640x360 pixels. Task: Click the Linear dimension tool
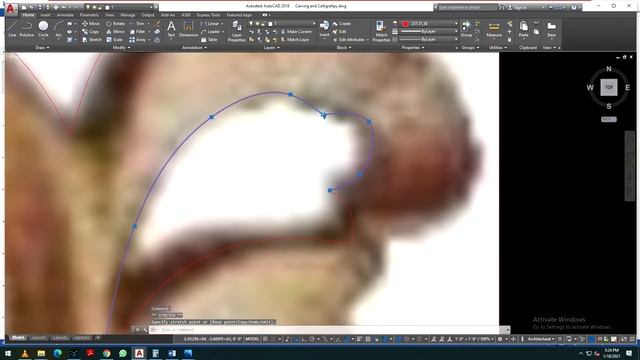[x=211, y=24]
